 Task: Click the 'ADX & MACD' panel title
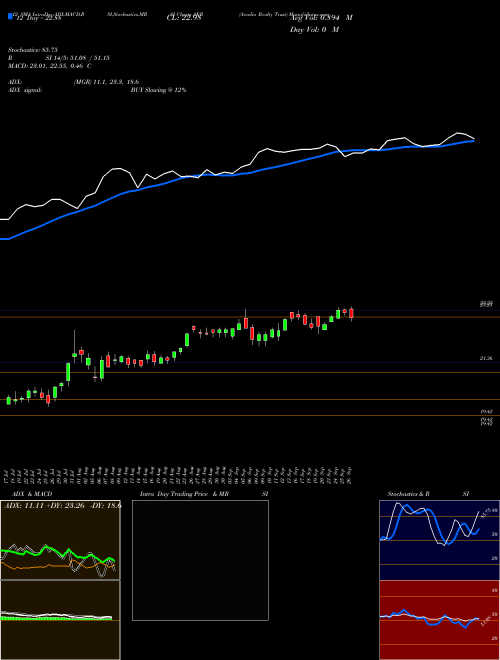tap(32, 494)
